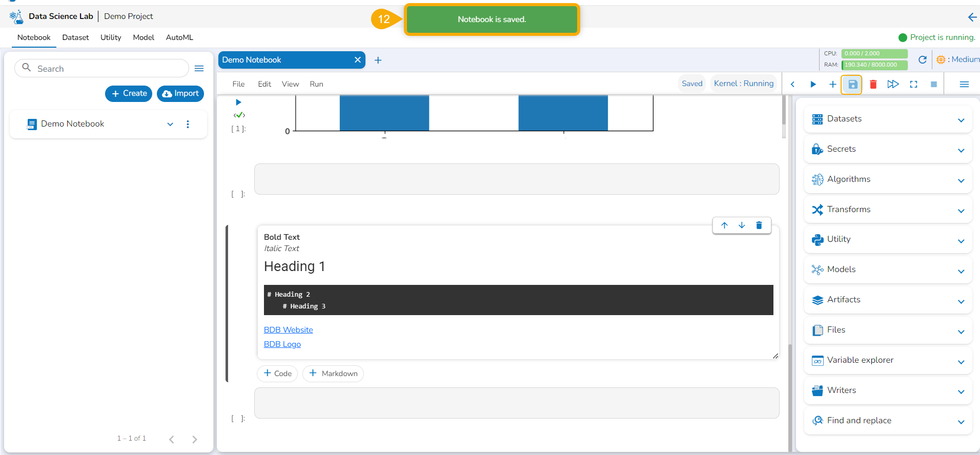Close the Demo Notebook tab
The width and height of the screenshot is (980, 455).
pyautogui.click(x=358, y=60)
